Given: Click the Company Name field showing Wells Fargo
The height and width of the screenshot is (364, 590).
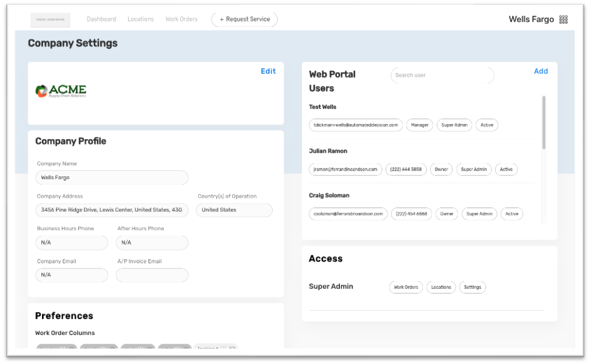Looking at the screenshot, I should tap(112, 178).
